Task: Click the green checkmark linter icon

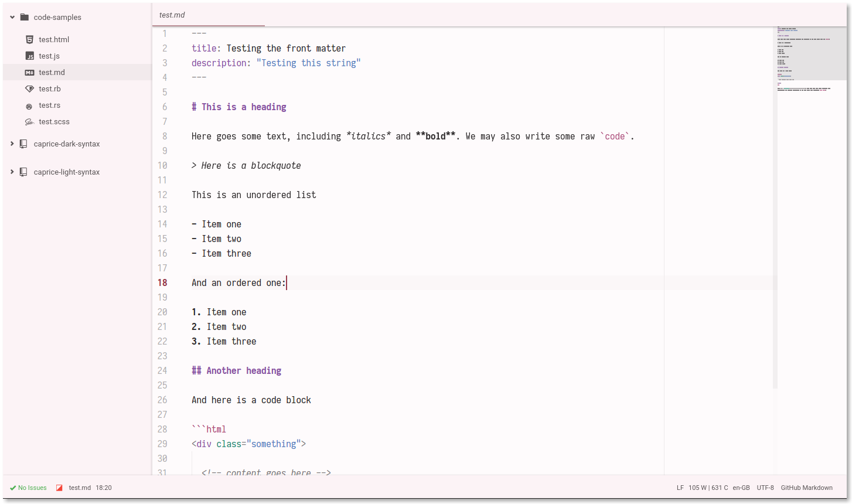Action: (x=13, y=488)
